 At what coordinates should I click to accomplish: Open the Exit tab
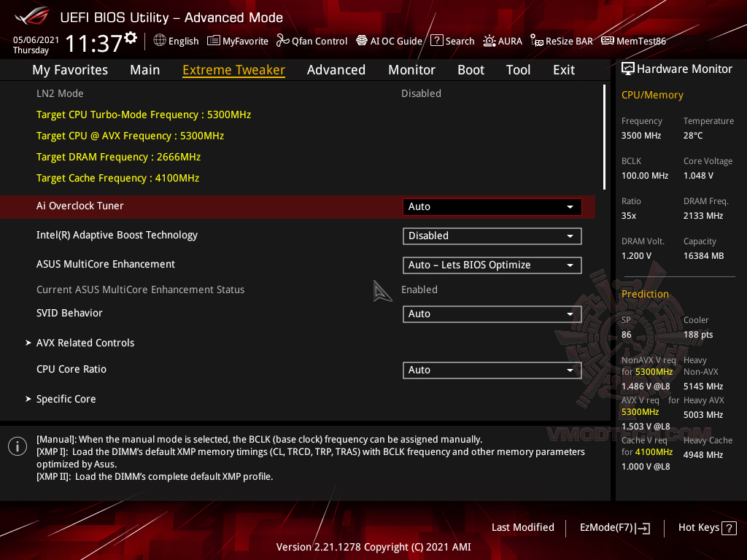564,69
